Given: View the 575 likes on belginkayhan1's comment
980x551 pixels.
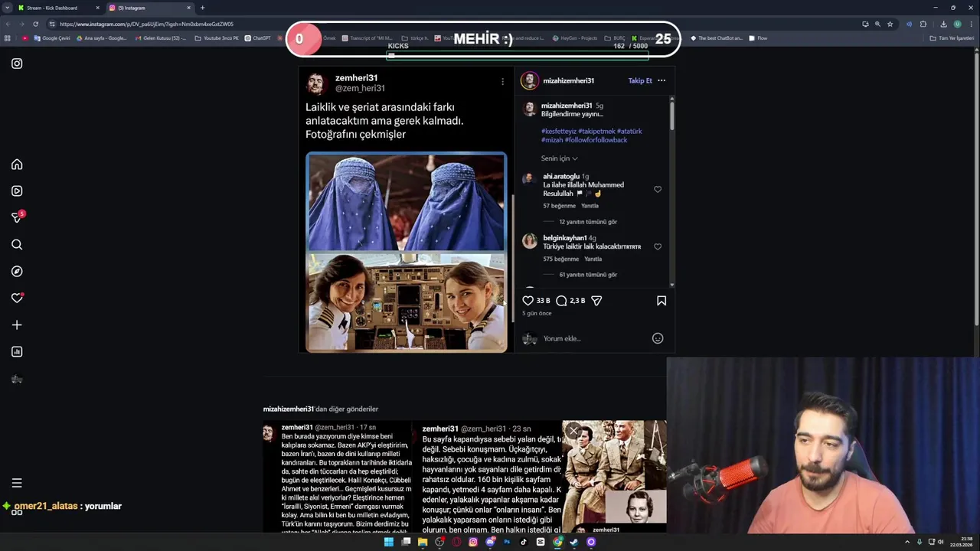Looking at the screenshot, I should tap(560, 259).
